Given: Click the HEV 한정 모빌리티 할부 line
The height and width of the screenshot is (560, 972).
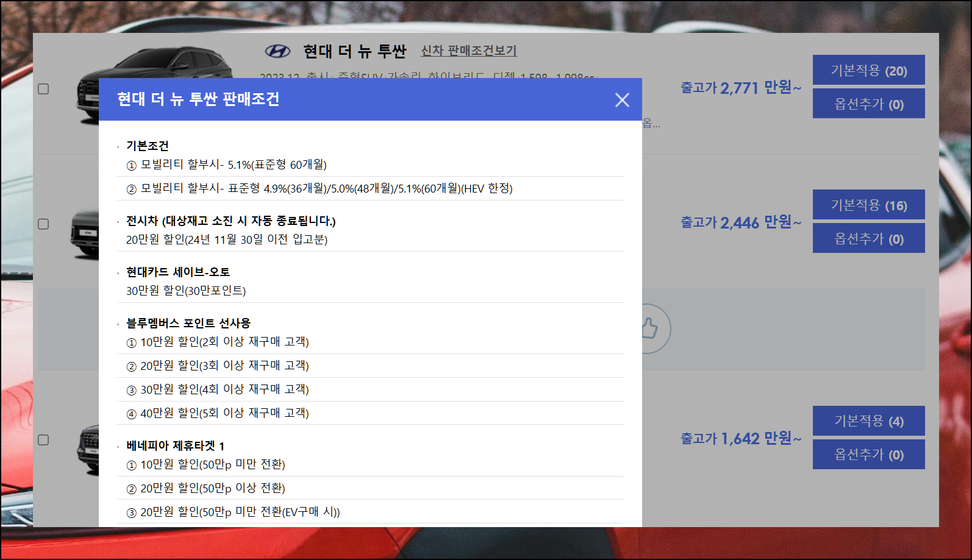Looking at the screenshot, I should [x=320, y=188].
